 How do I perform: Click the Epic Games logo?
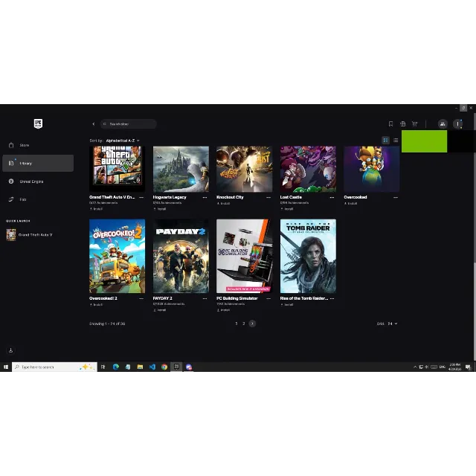tap(38, 123)
